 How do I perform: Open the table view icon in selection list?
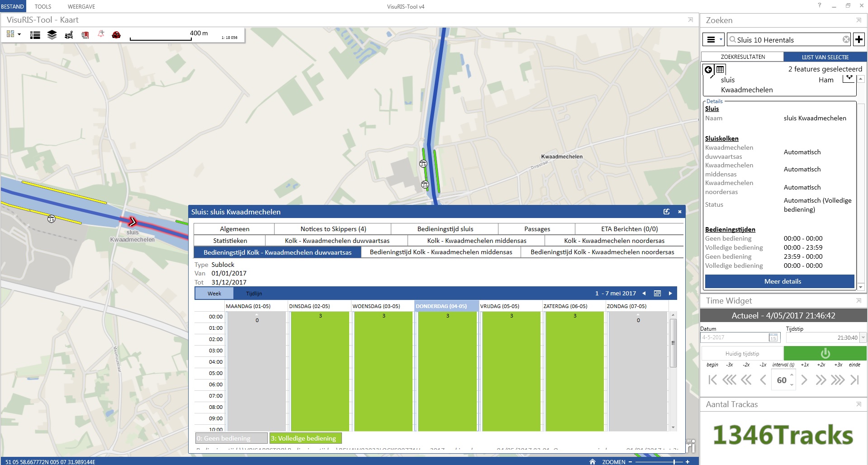(720, 69)
